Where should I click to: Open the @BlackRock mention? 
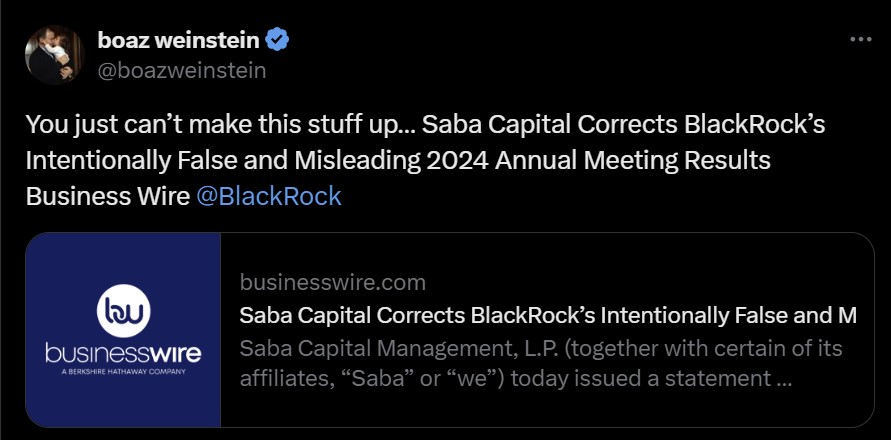click(x=269, y=196)
